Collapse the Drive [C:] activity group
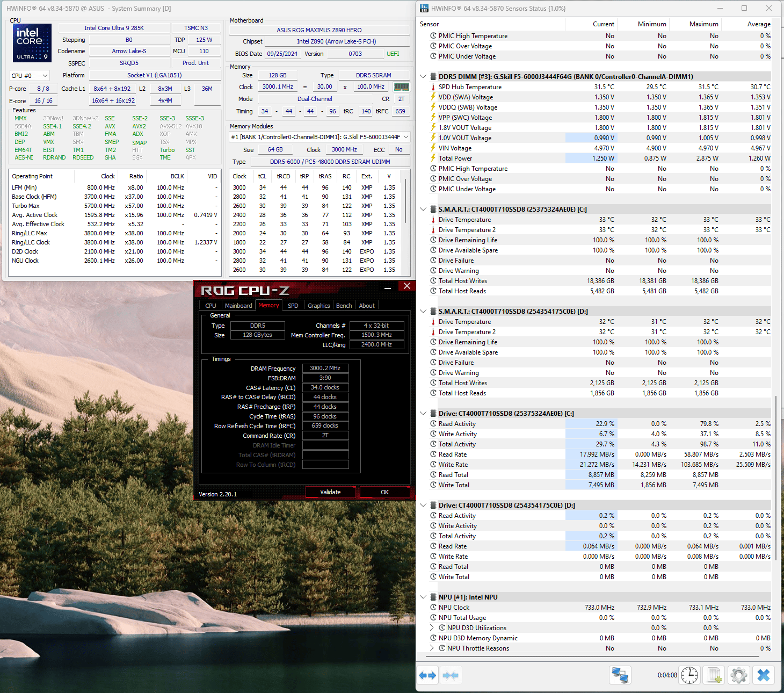Viewport: 784px width, 693px height. point(423,414)
